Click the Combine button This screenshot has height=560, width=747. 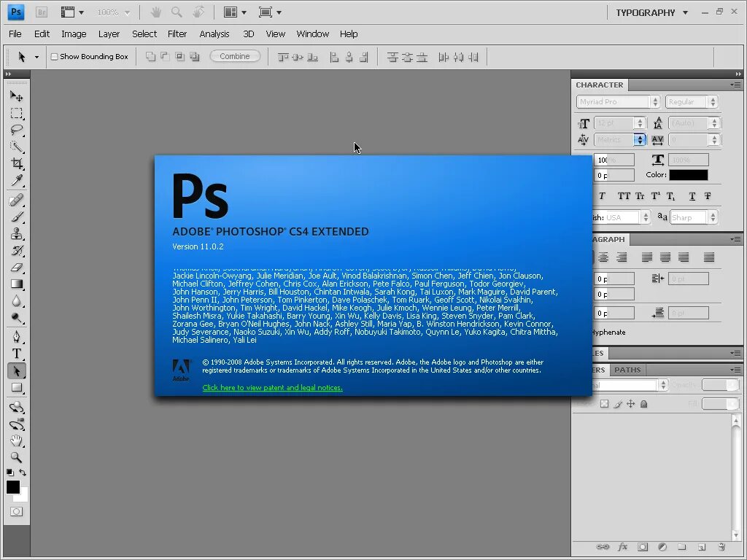(x=235, y=56)
